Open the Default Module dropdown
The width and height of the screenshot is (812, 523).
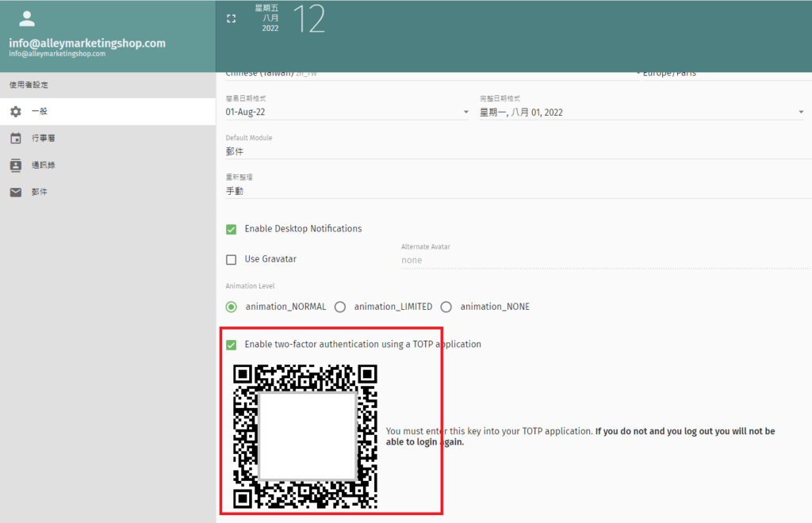point(514,151)
